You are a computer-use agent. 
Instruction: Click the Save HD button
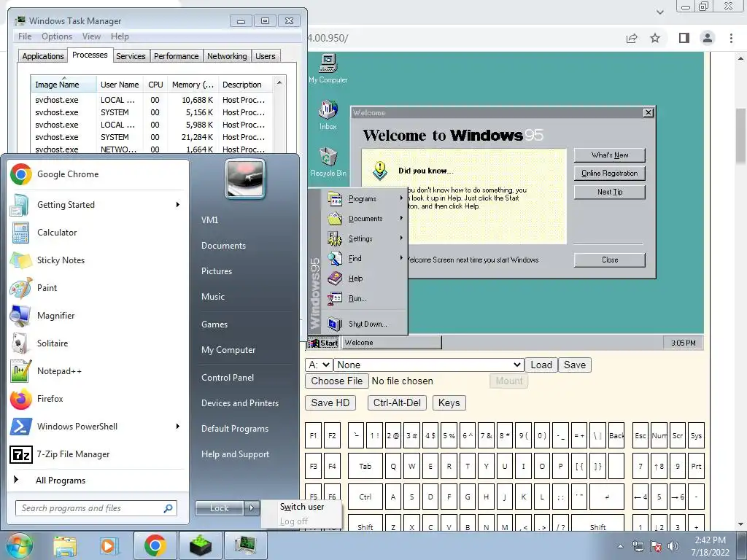point(330,402)
